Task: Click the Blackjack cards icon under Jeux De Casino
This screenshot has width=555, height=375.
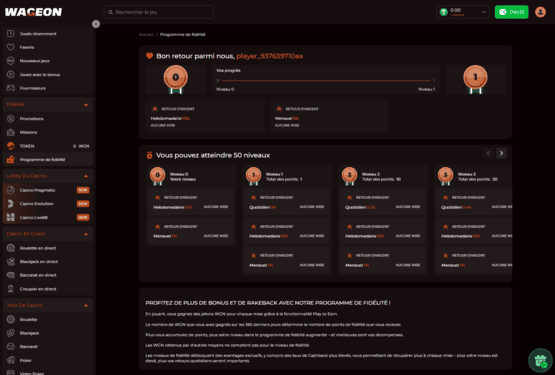Action: [x=11, y=333]
